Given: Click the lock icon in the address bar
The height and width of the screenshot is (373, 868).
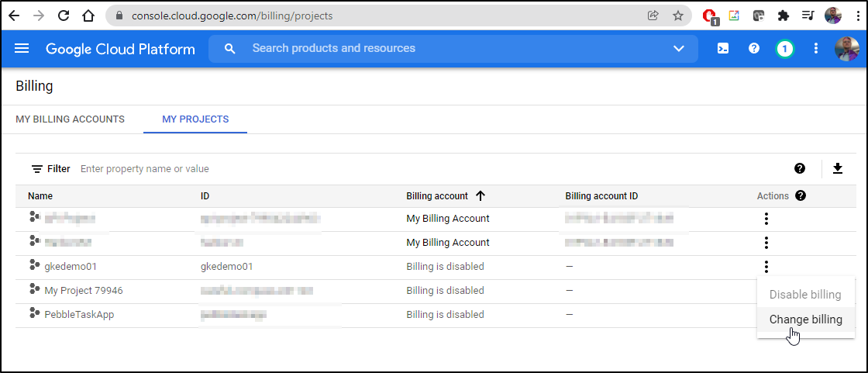Looking at the screenshot, I should click(x=119, y=16).
